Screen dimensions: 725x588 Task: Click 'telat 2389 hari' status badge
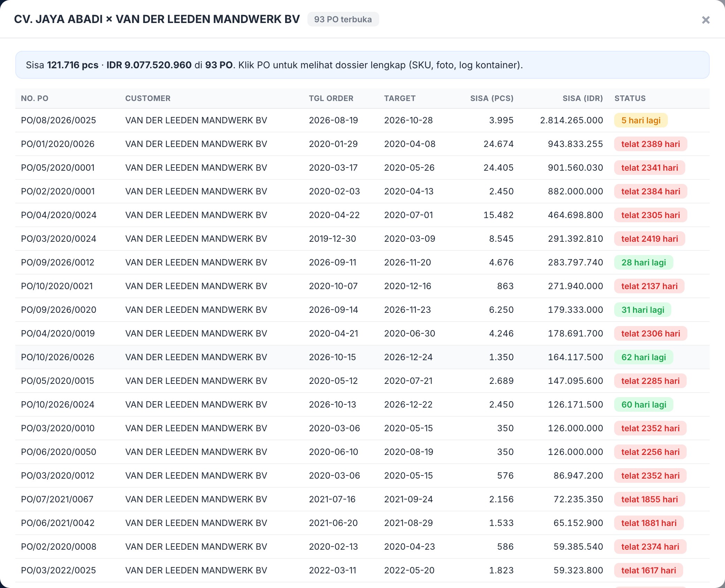tap(650, 144)
